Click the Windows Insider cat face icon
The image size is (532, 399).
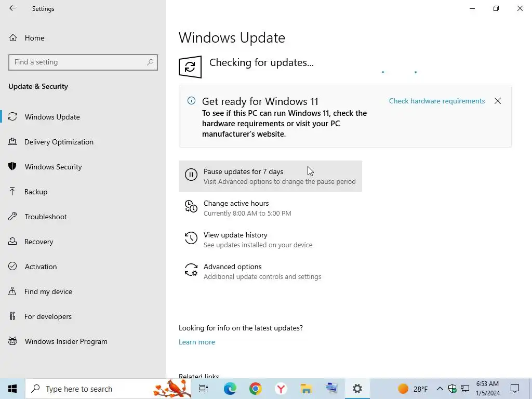pyautogui.click(x=12, y=341)
